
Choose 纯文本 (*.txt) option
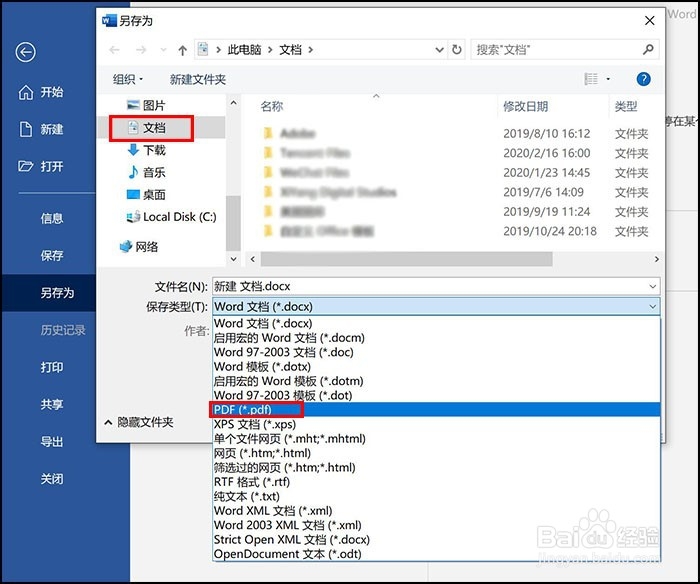(x=436, y=496)
